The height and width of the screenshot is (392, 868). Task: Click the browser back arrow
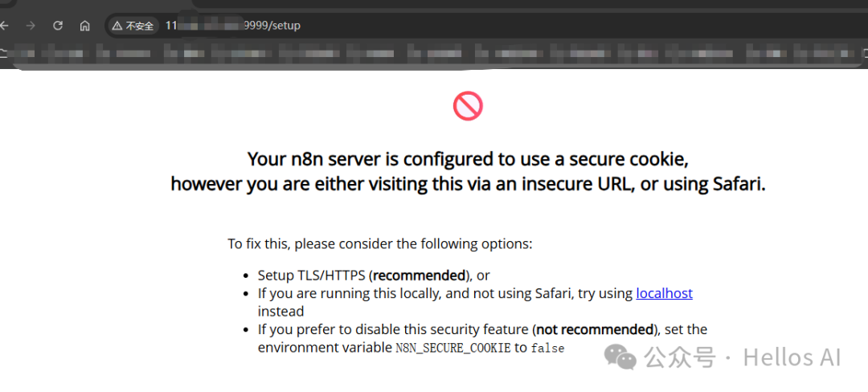pyautogui.click(x=5, y=26)
